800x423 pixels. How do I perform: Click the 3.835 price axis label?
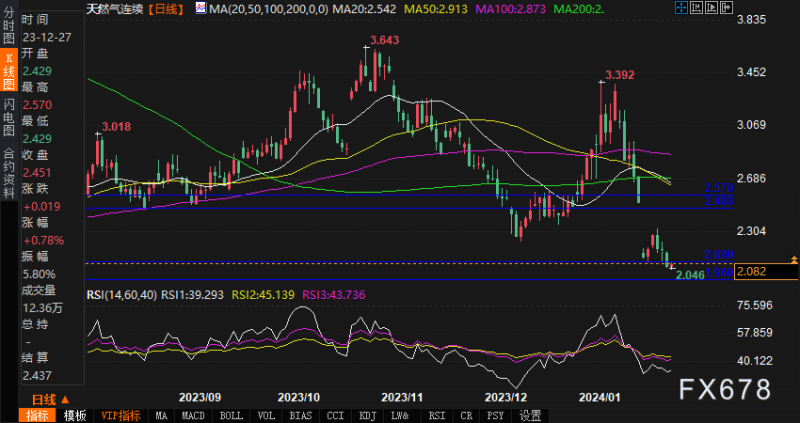click(752, 19)
